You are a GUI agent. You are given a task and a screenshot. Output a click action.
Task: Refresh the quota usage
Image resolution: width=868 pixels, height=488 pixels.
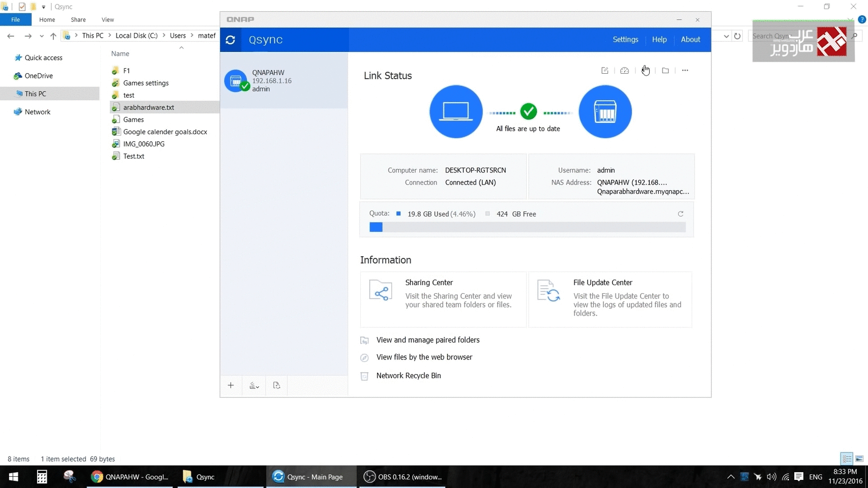[680, 214]
